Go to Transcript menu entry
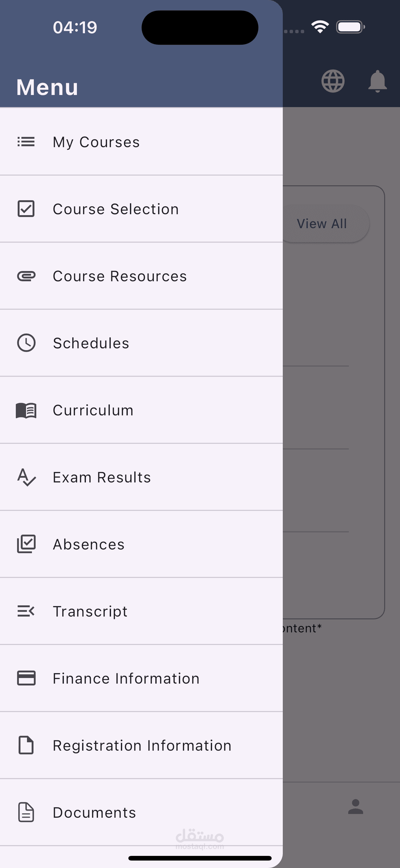400x868 pixels. pos(141,611)
